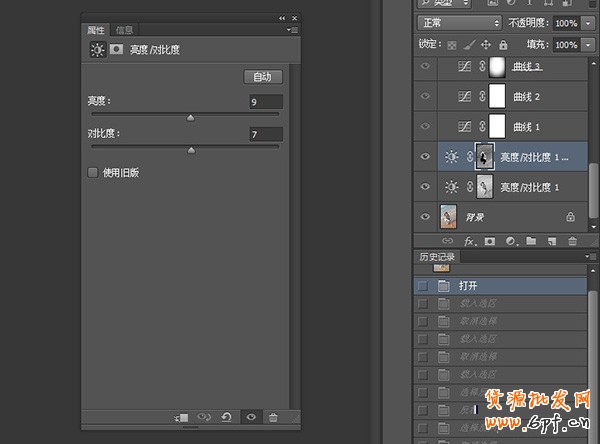Enable the 使用旧版 checkbox
The image size is (600, 444).
(93, 172)
